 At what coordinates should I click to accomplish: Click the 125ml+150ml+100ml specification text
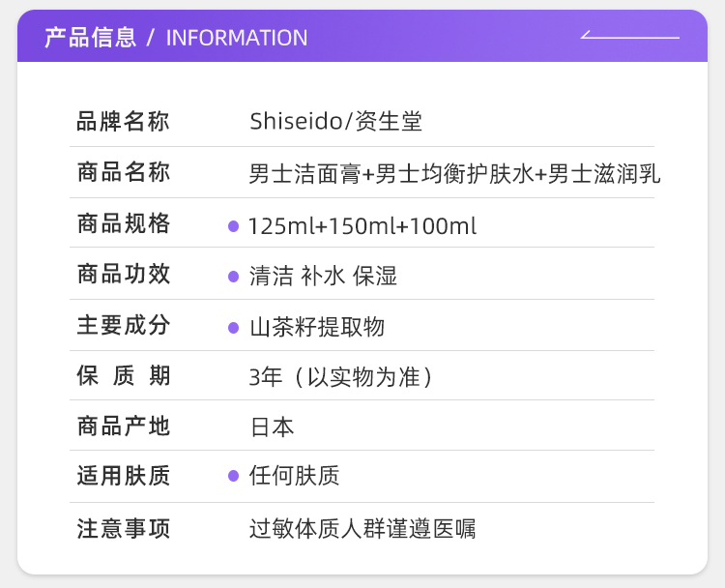(x=362, y=226)
